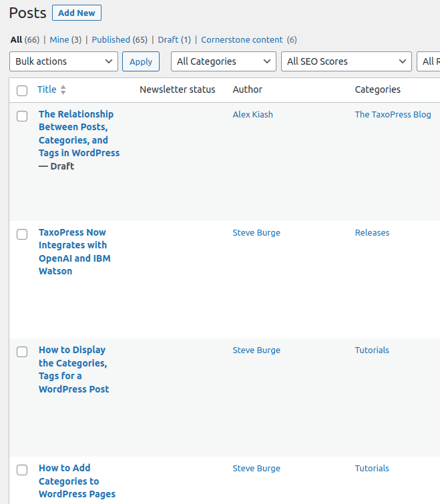Click the Categories column header
Viewport: 440px width, 504px height.
click(378, 89)
